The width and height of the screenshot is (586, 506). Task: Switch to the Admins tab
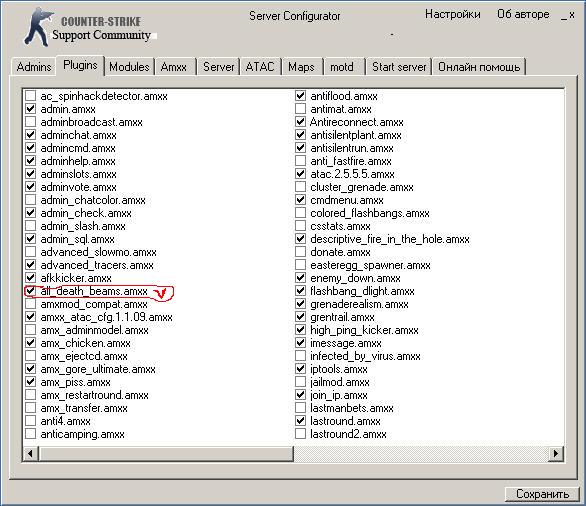[34, 67]
